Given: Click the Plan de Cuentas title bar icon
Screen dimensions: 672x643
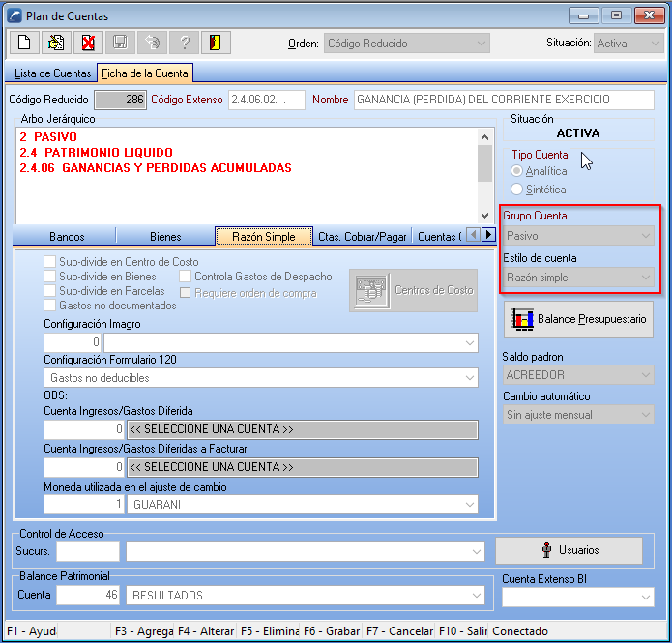Looking at the screenshot, I should (x=15, y=16).
